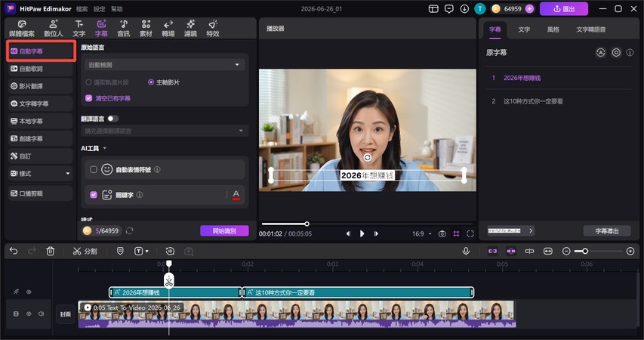Click the microphone voice-over icon
Image resolution: width=644 pixels, height=340 pixels.
click(x=466, y=251)
